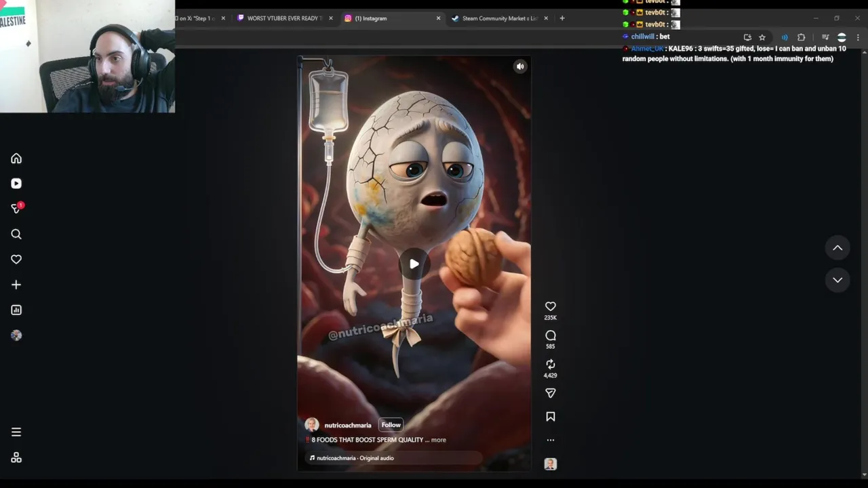Close the WORST VTUBER EVER tab
Image resolution: width=868 pixels, height=488 pixels.
click(x=331, y=18)
